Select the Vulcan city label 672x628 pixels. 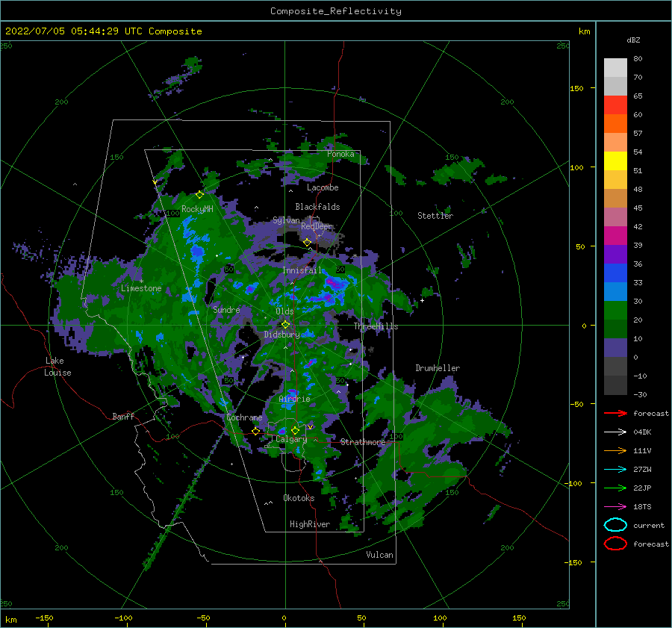coord(379,555)
